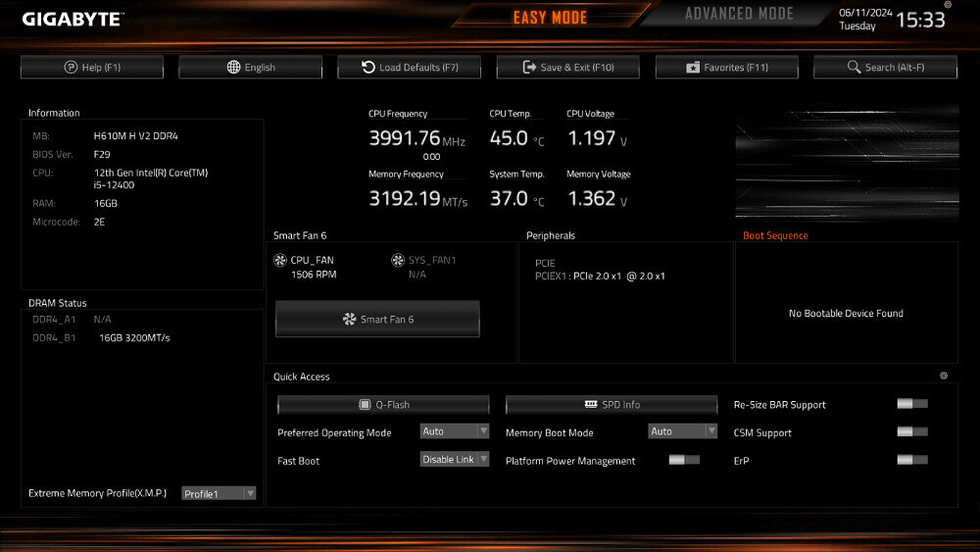
Task: Click the time 15:33
Action: [x=920, y=20]
